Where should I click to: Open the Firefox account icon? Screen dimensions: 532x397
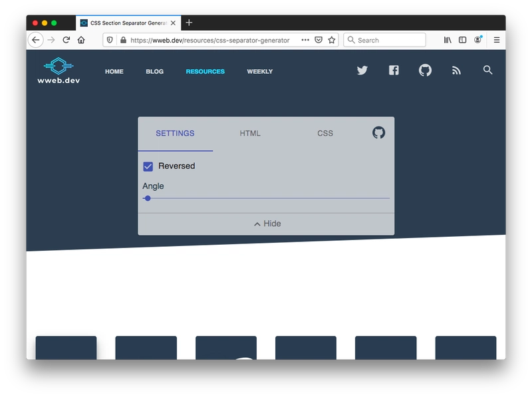(477, 40)
